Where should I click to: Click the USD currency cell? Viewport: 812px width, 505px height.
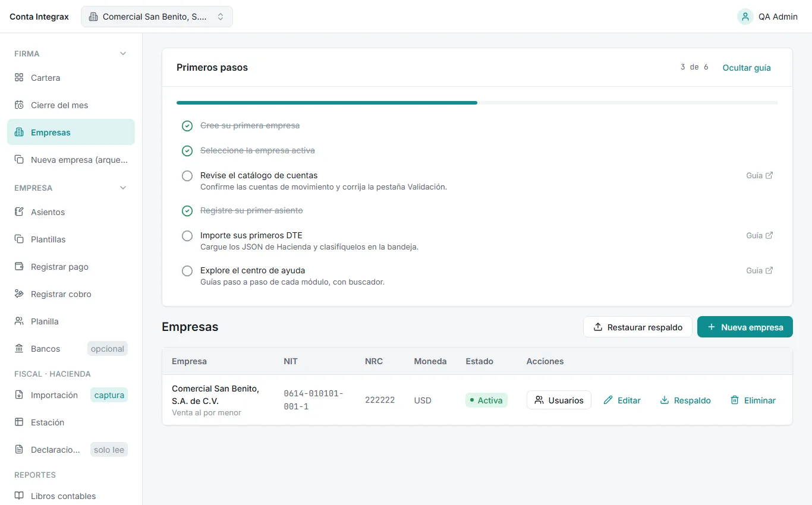click(x=423, y=400)
